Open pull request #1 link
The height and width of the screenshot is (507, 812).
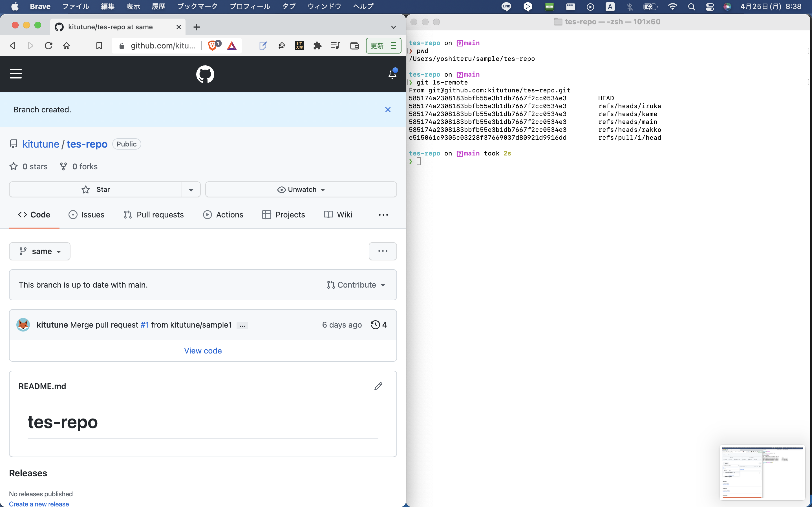pyautogui.click(x=145, y=324)
